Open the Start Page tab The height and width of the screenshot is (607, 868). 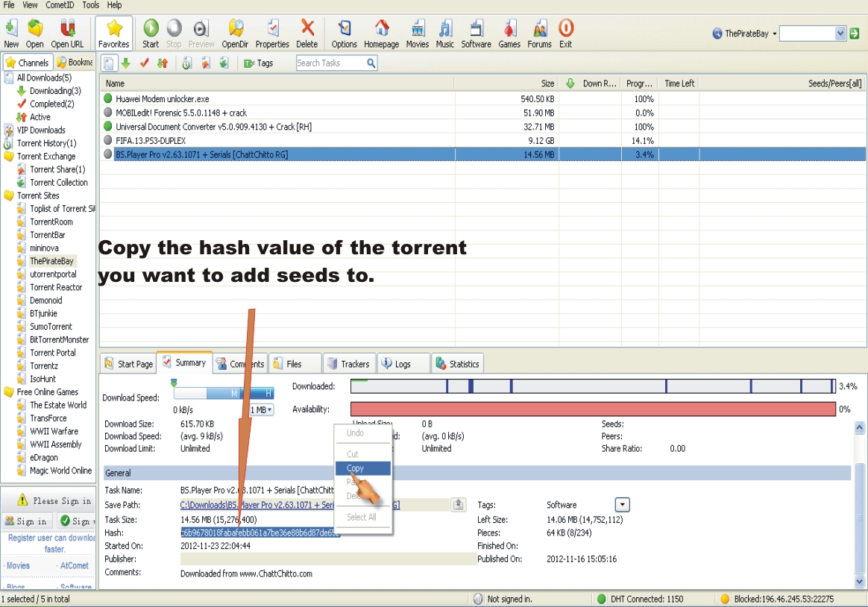[x=128, y=364]
